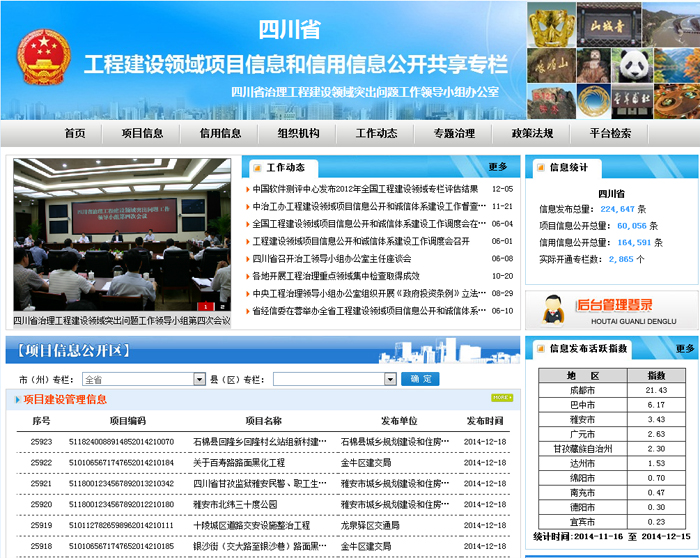Screen dimensions: 700x558
Task: Click project code 5101065671747652014210184
Action: click(121, 462)
